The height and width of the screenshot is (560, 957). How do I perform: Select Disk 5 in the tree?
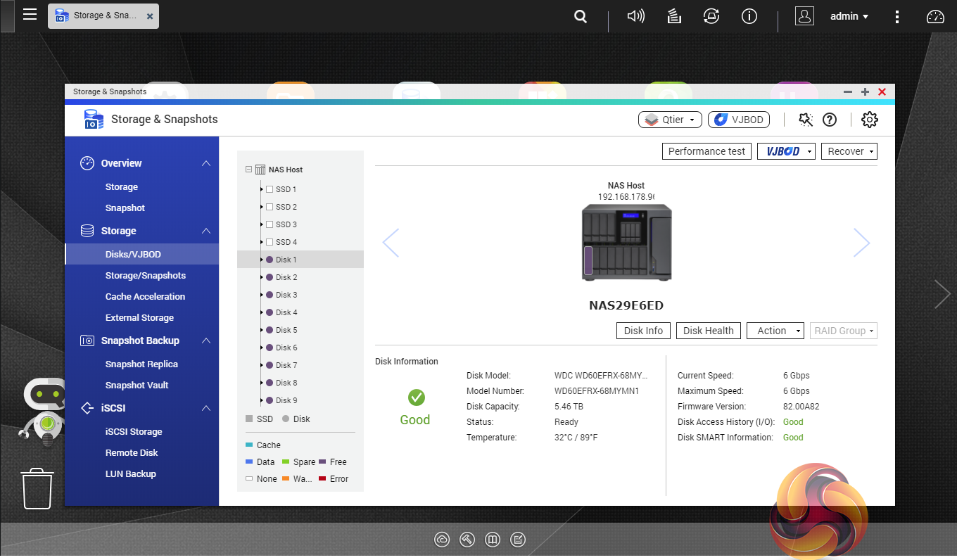[x=286, y=330]
